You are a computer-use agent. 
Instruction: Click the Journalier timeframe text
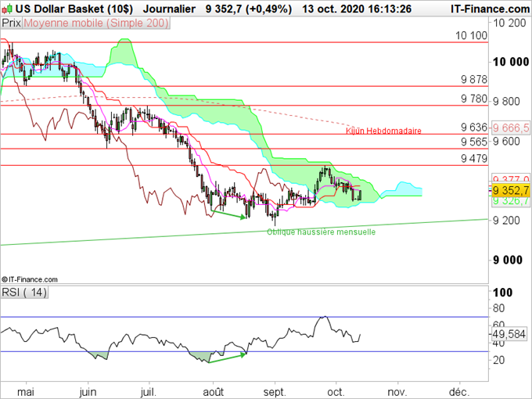(x=169, y=9)
